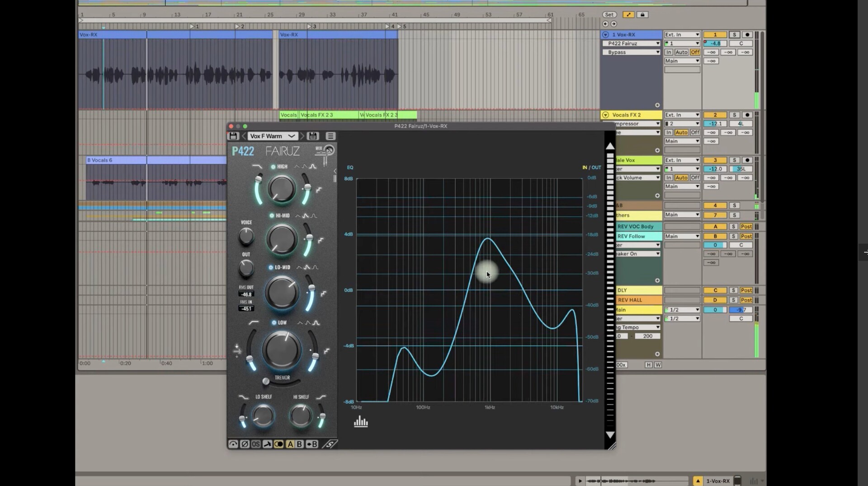Toggle the automation mode button beside Set
The width and height of the screenshot is (868, 486).
pos(628,14)
